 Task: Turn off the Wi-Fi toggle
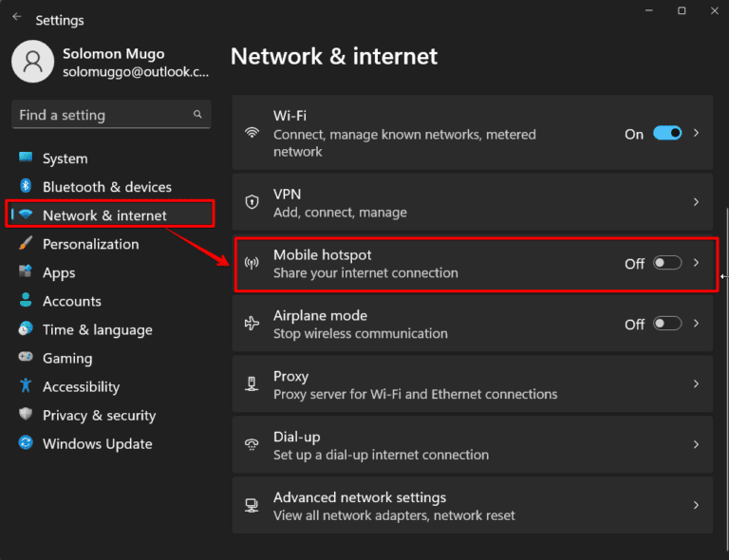(667, 134)
